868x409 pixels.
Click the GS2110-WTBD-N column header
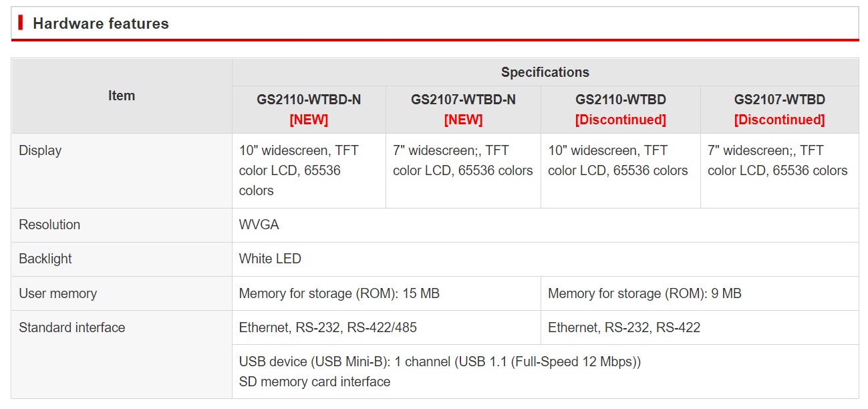coord(309,110)
